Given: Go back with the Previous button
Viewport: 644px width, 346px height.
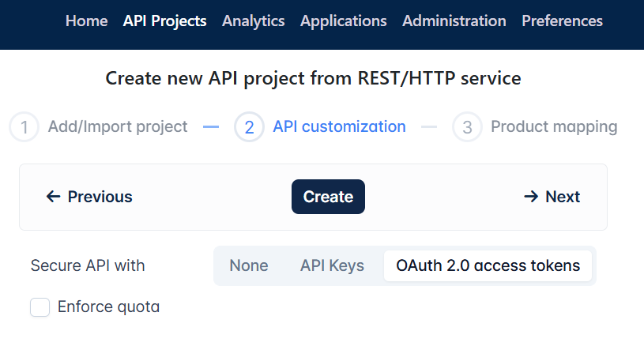Looking at the screenshot, I should (x=89, y=197).
